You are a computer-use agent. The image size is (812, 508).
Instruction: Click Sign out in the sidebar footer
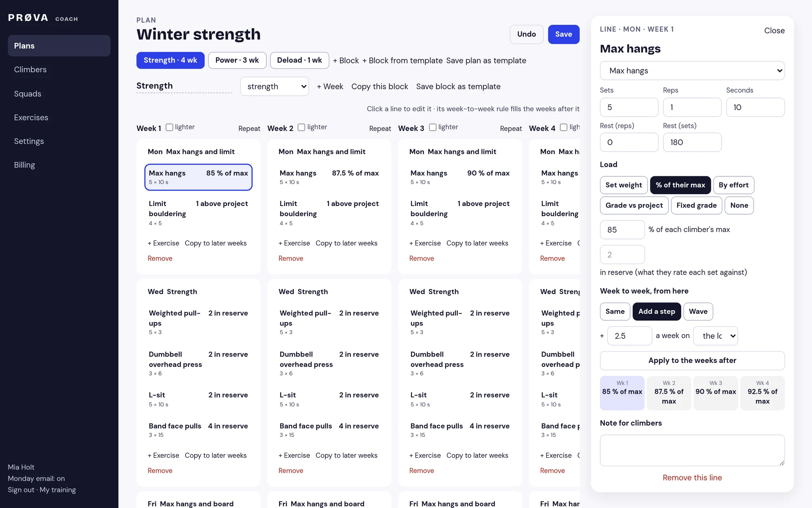[x=21, y=490]
